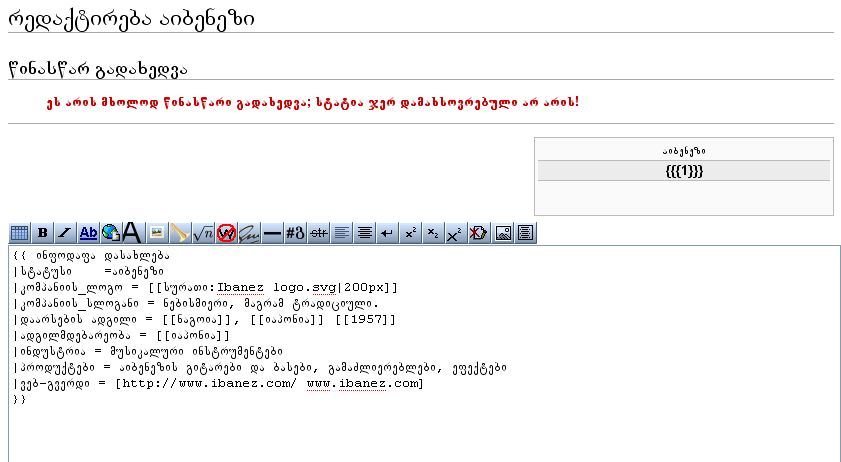Insert a headline with the large A icon
This screenshot has width=841, height=462.
(x=132, y=233)
